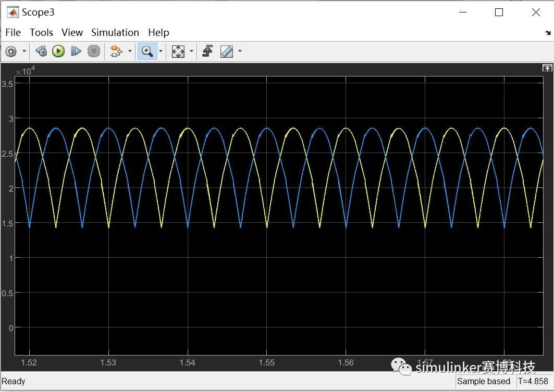This screenshot has width=554, height=392.
Task: Click the Step Back button
Action: click(41, 51)
